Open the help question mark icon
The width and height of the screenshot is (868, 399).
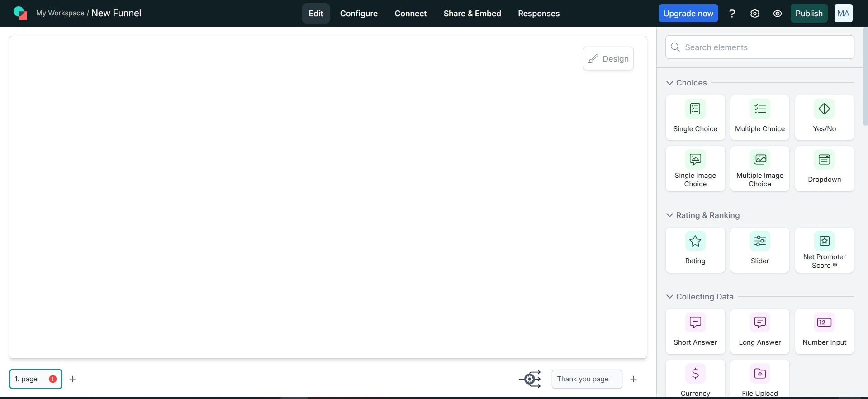732,14
